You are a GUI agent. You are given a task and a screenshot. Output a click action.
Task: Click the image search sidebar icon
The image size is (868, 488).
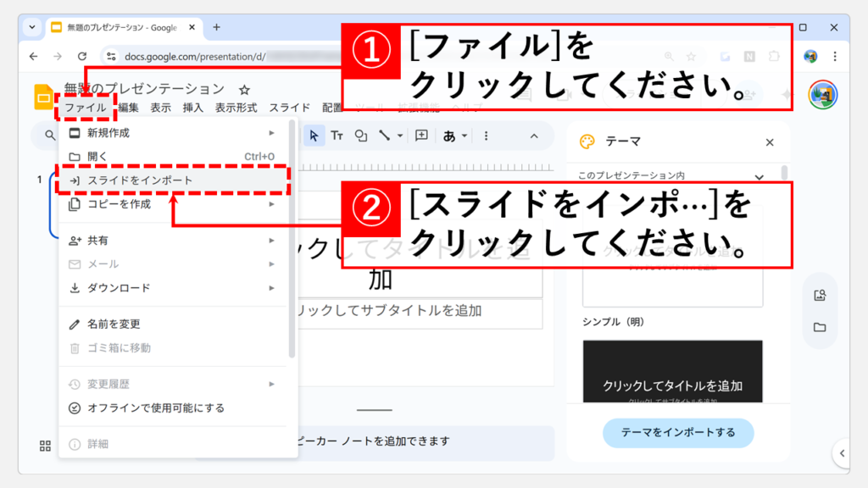point(820,296)
